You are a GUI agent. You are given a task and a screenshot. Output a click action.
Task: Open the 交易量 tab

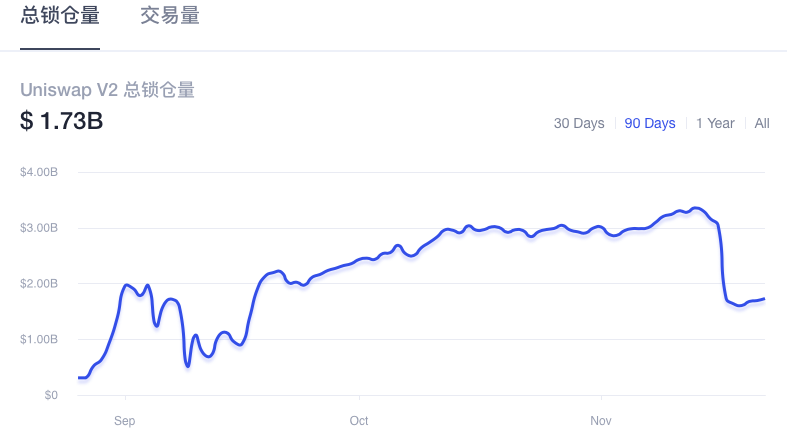click(x=170, y=16)
